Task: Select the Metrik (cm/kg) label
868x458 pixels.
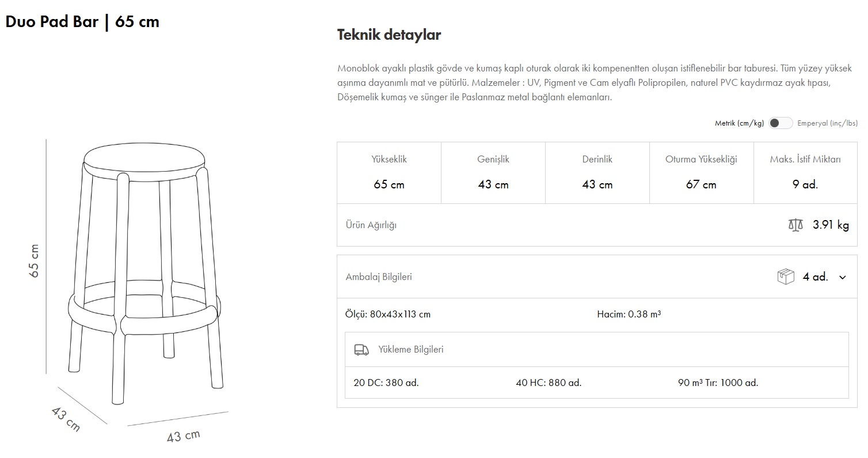Action: (739, 123)
